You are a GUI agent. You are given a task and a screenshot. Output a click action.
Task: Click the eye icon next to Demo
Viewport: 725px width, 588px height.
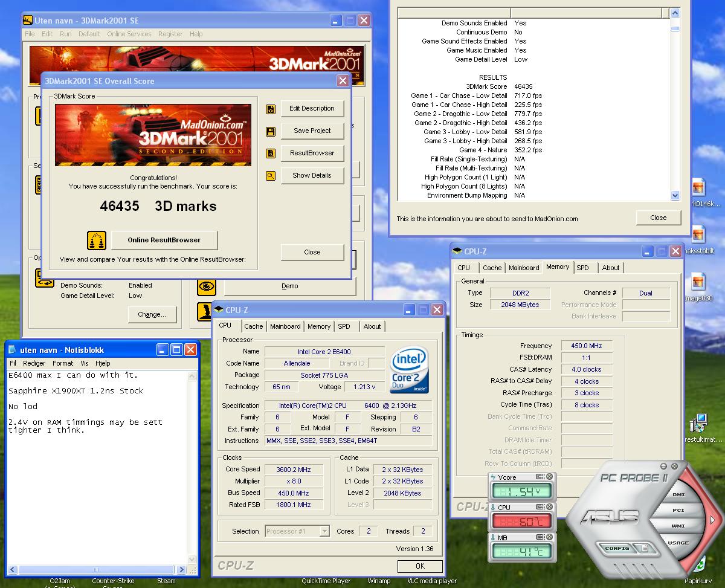click(207, 286)
